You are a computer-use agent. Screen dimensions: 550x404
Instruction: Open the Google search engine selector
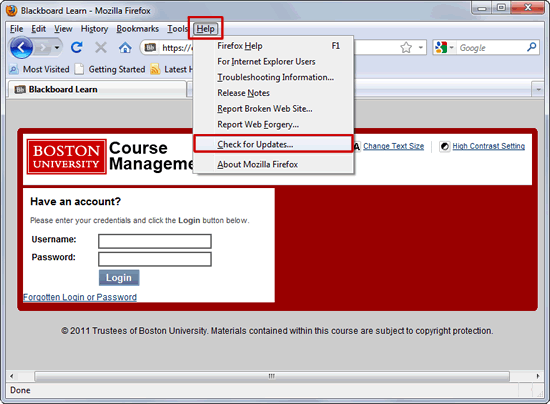(x=444, y=47)
